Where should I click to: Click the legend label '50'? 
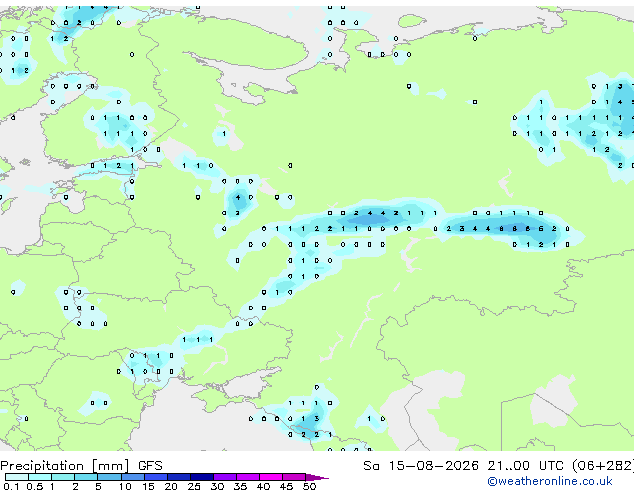(309, 486)
